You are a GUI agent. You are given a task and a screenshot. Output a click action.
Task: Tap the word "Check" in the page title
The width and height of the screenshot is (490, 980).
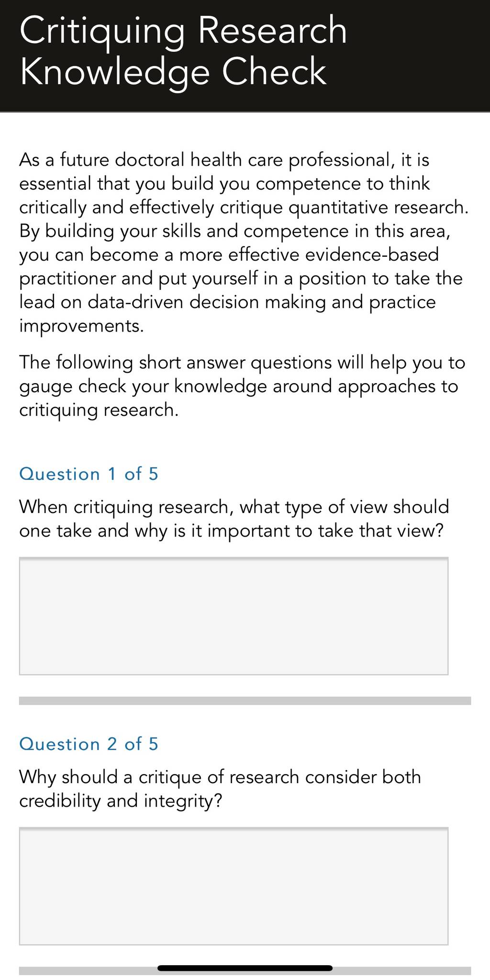pyautogui.click(x=274, y=72)
